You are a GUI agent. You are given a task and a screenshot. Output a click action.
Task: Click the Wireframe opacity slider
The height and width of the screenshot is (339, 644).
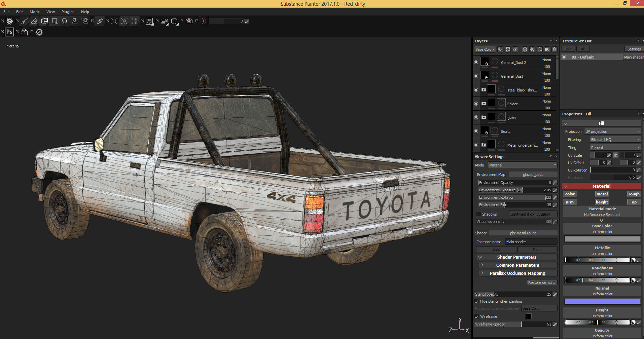513,324
